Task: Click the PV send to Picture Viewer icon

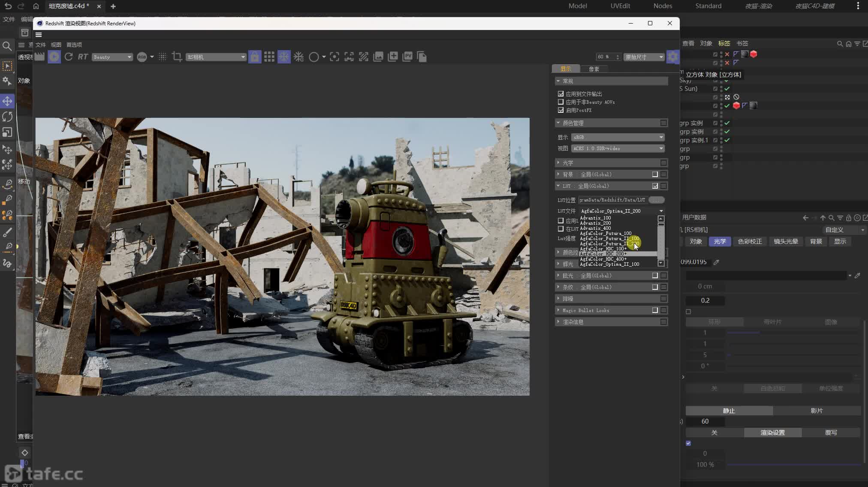Action: point(407,57)
